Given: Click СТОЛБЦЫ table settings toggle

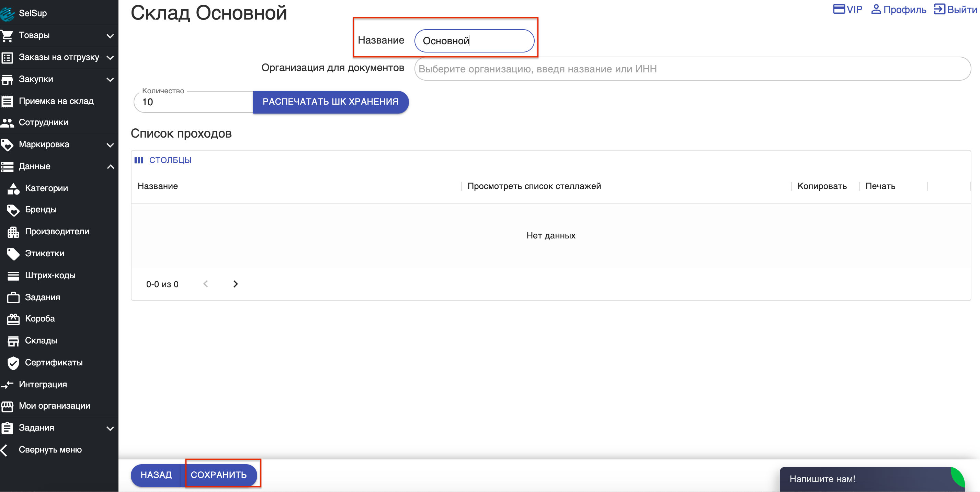Looking at the screenshot, I should 163,160.
